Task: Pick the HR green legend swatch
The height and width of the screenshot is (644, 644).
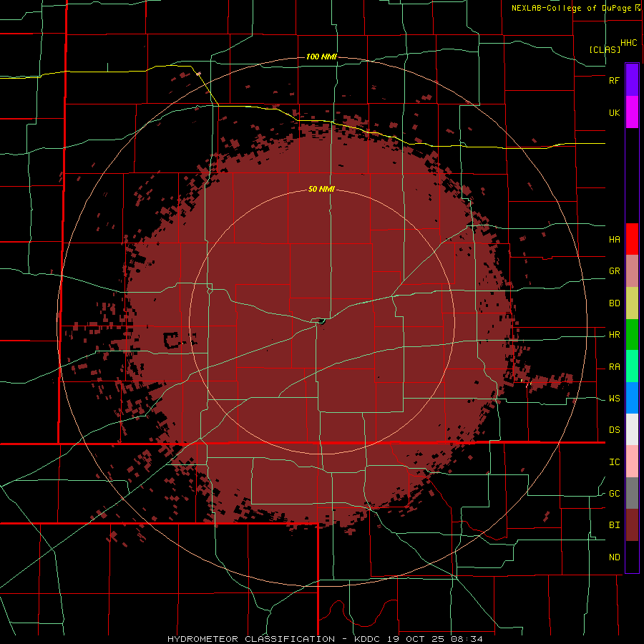Action: point(632,335)
